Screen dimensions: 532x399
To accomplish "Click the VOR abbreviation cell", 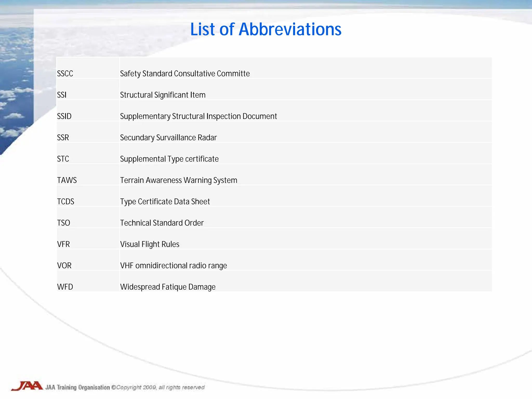I will [88, 260].
